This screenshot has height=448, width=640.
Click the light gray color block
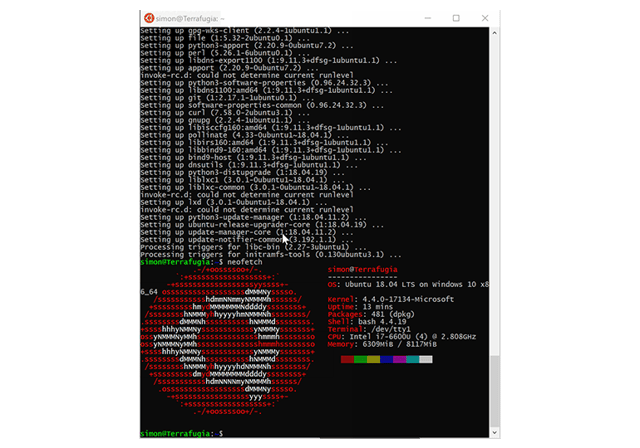[x=426, y=359]
